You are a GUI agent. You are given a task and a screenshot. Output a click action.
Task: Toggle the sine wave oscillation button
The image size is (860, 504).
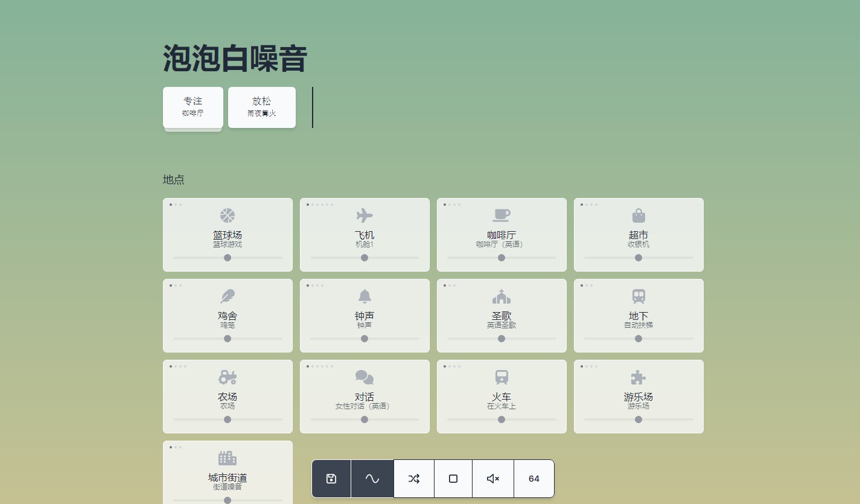tap(372, 479)
